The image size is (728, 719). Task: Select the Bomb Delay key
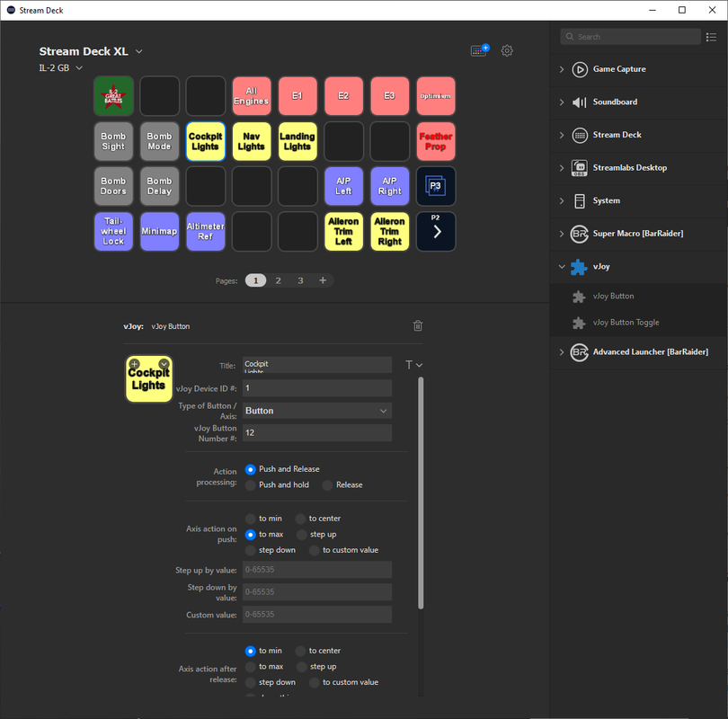pos(159,186)
